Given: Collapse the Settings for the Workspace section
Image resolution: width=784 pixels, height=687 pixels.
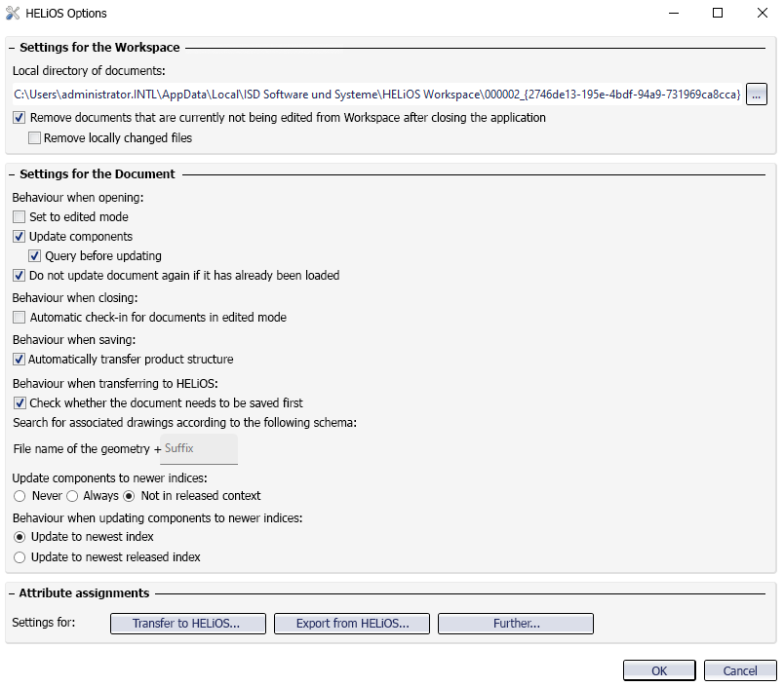Looking at the screenshot, I should pyautogui.click(x=12, y=48).
